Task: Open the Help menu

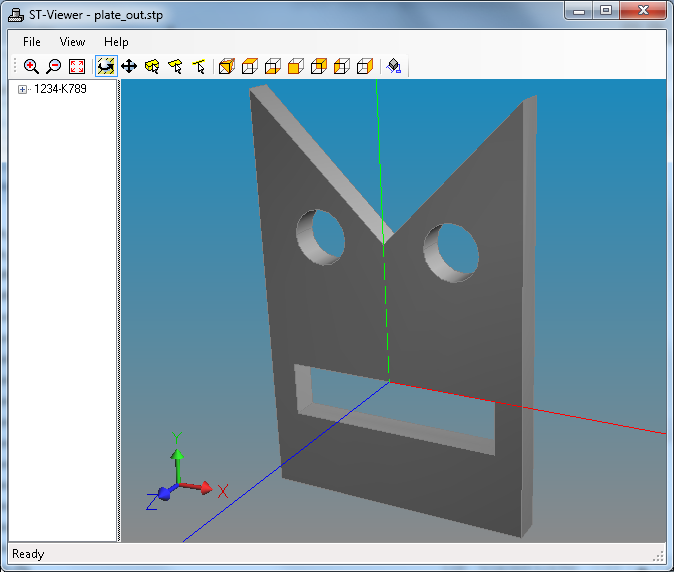Action: (116, 42)
